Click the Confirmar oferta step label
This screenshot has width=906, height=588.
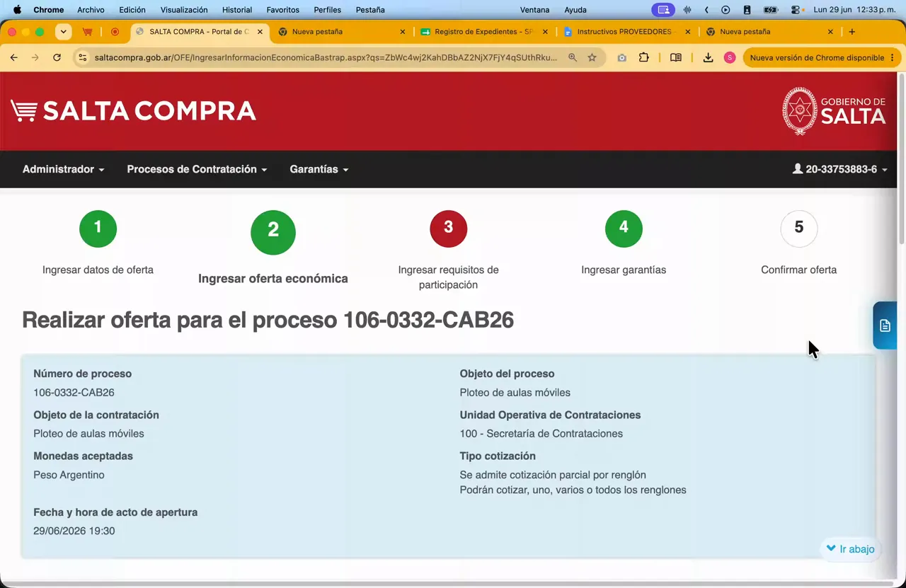pyautogui.click(x=798, y=270)
